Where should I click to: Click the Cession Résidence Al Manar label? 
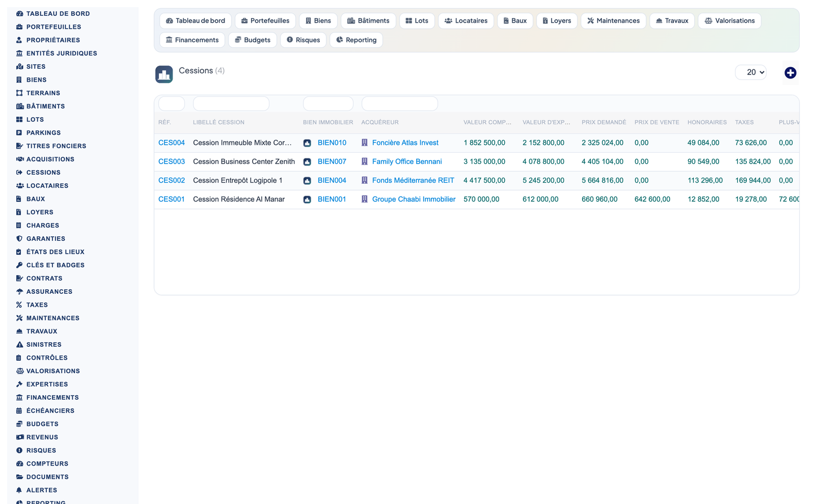point(239,200)
